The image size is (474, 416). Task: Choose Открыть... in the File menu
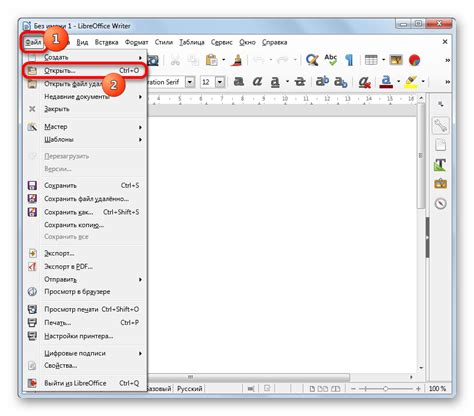click(85, 71)
